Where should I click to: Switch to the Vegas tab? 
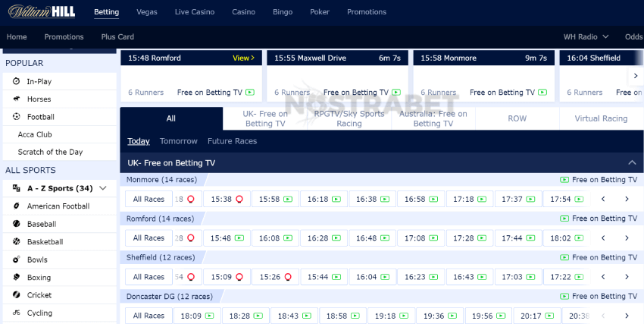[147, 12]
